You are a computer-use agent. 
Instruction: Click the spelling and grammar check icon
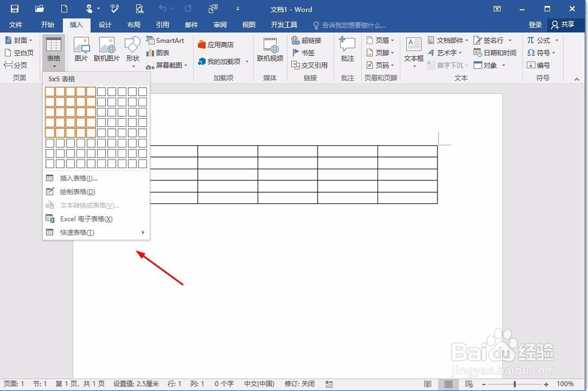click(115, 9)
